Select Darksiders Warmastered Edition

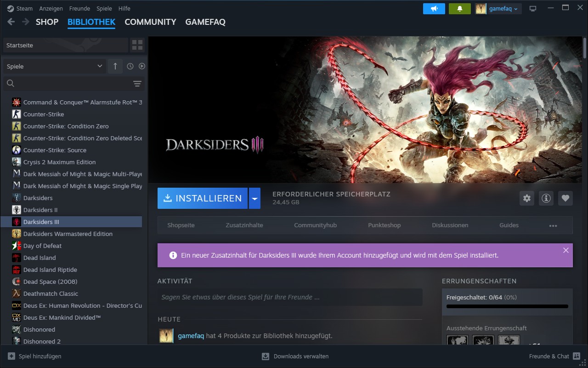pos(71,234)
